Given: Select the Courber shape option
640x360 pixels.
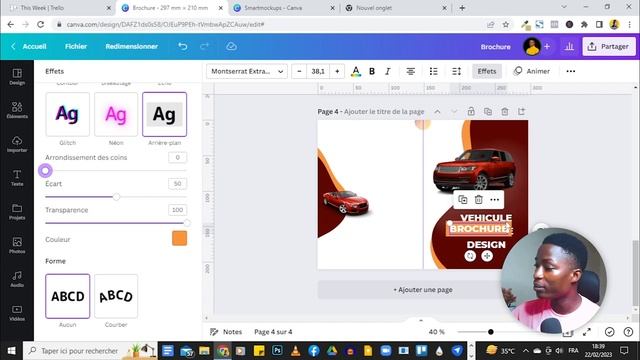Looking at the screenshot, I should click(116, 296).
